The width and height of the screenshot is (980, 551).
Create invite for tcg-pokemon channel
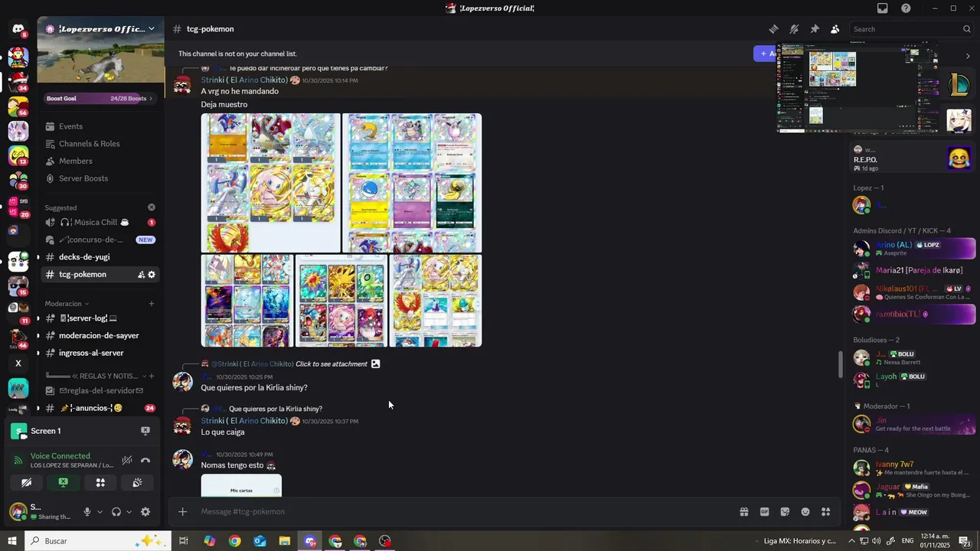pyautogui.click(x=141, y=275)
